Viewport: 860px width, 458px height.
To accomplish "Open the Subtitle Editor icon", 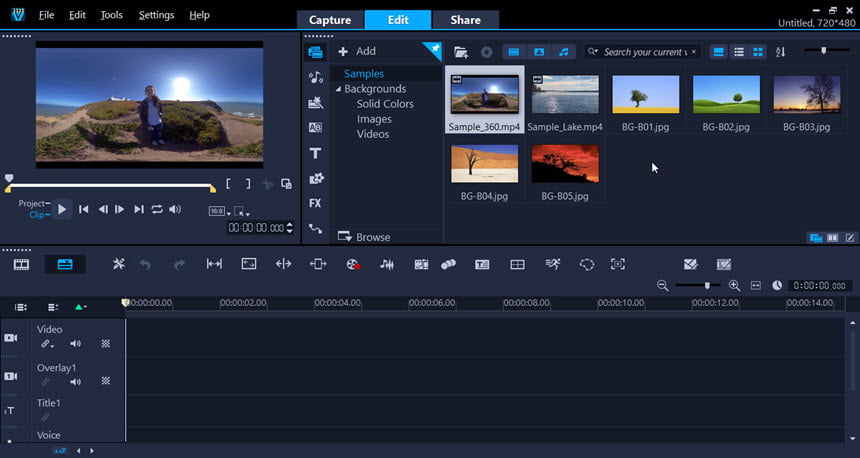I will click(x=482, y=265).
